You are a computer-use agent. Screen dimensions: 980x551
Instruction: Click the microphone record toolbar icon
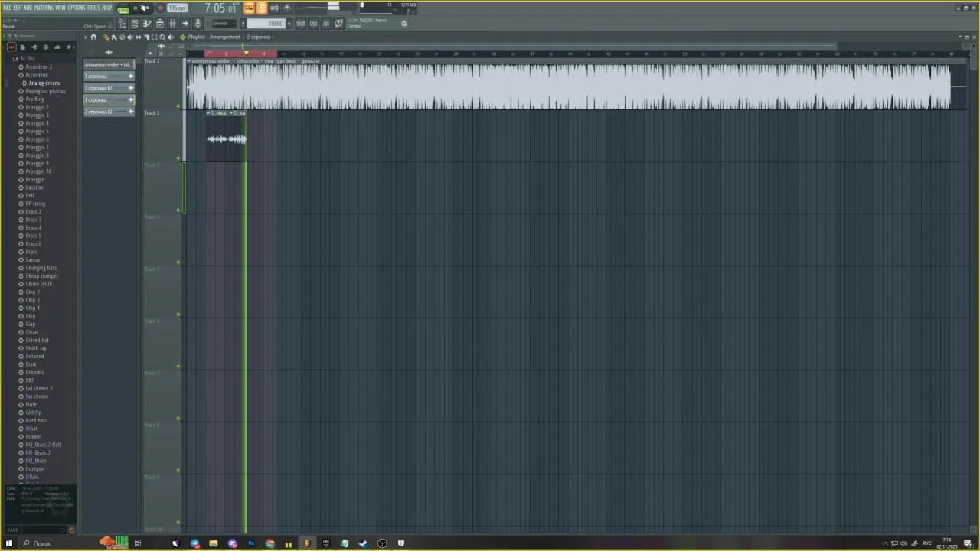click(x=198, y=24)
